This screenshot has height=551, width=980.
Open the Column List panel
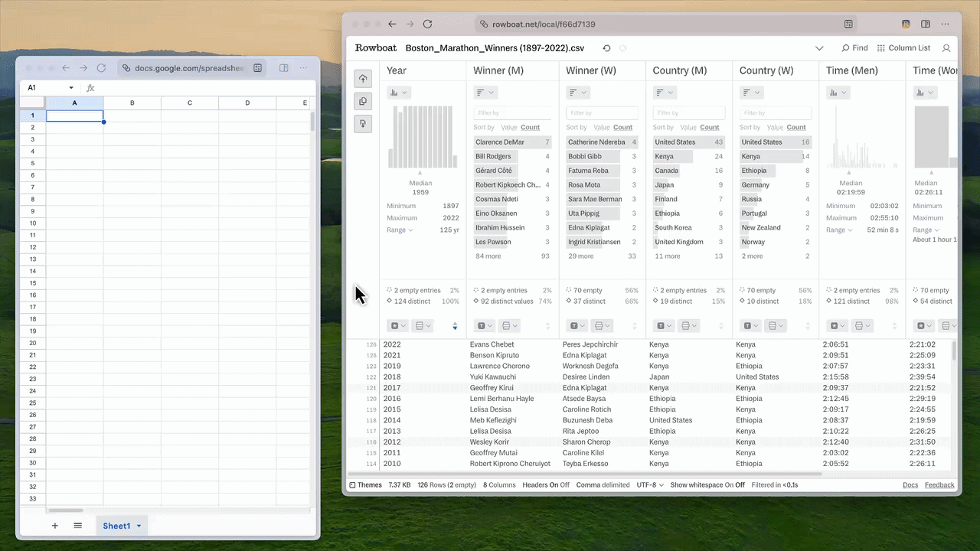[x=903, y=48]
